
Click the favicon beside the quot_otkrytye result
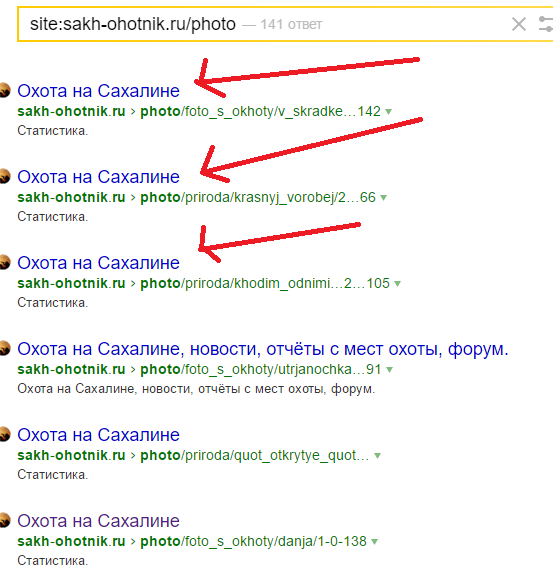pos(5,434)
